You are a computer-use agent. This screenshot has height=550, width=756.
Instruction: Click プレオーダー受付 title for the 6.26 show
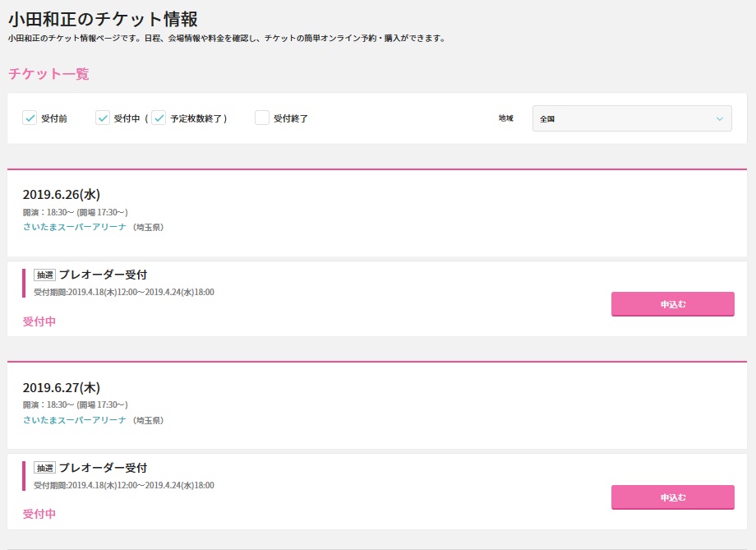[x=103, y=275]
